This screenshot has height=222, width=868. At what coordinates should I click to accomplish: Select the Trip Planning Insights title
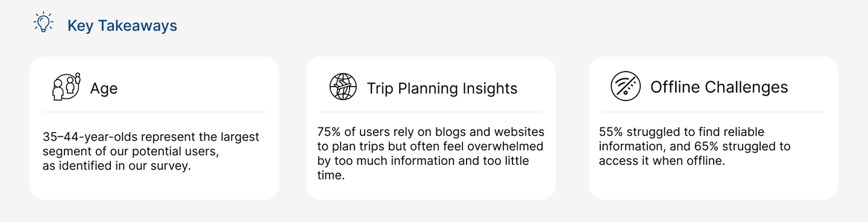442,88
